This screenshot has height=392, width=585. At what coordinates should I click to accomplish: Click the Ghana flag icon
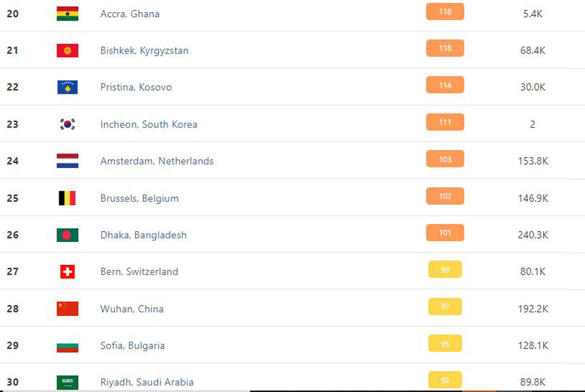[x=68, y=14]
